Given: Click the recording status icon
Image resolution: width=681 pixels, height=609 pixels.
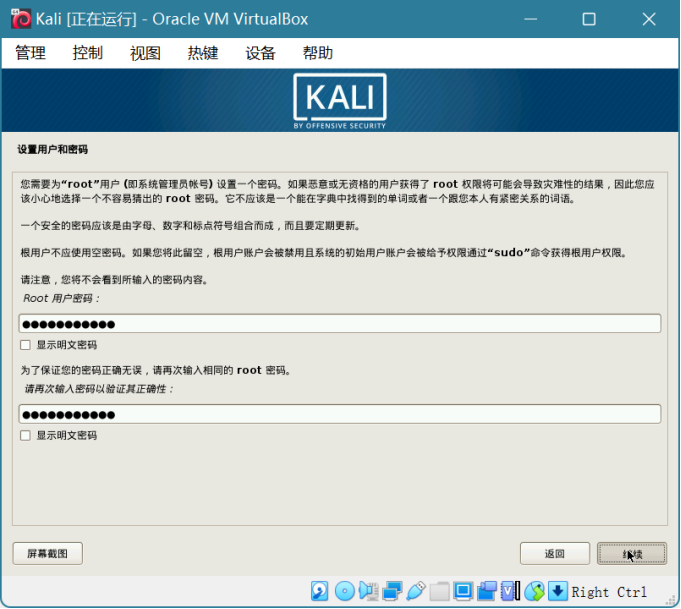Looking at the screenshot, I should pos(487,592).
